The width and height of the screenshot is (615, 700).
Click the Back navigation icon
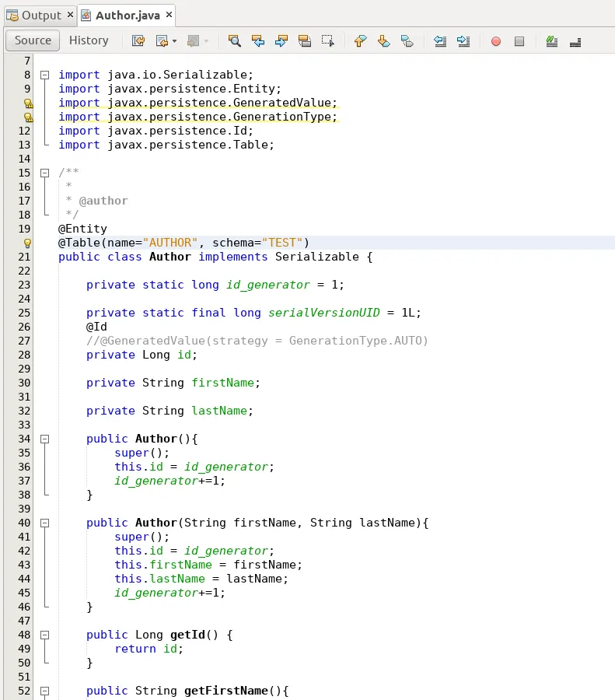[162, 41]
